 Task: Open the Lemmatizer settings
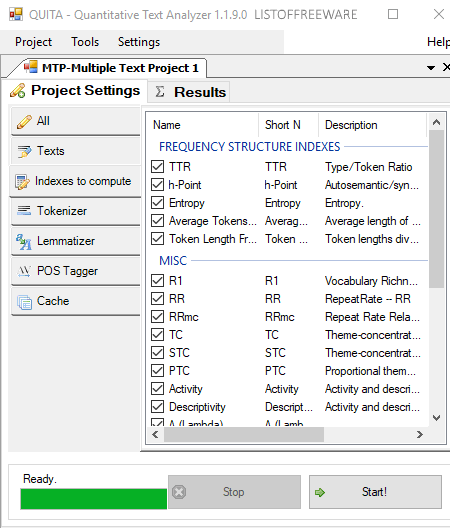point(76,241)
